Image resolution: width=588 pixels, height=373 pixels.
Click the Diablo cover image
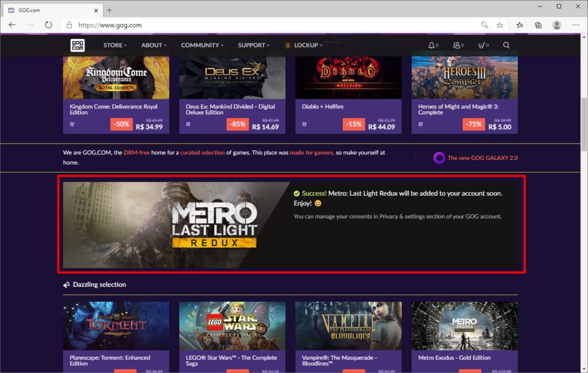click(349, 77)
